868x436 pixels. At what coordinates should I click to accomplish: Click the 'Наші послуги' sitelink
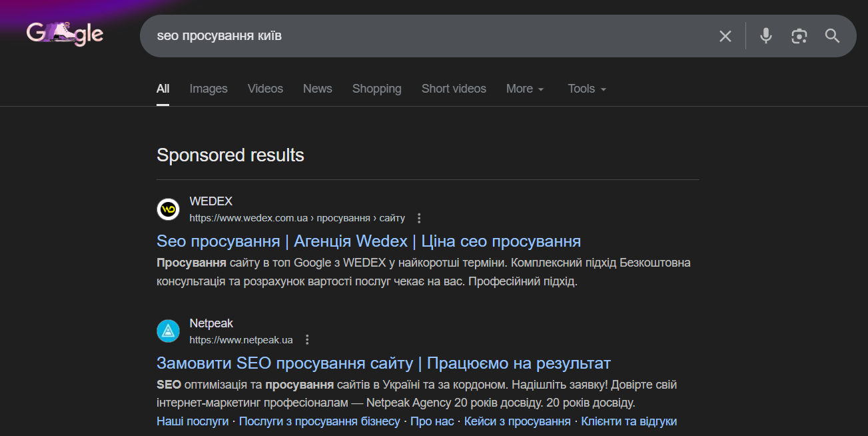click(x=192, y=421)
